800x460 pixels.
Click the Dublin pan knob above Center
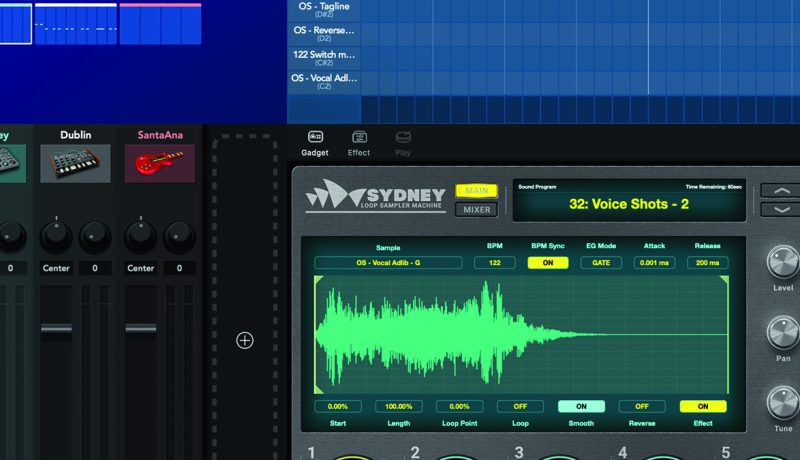point(56,237)
